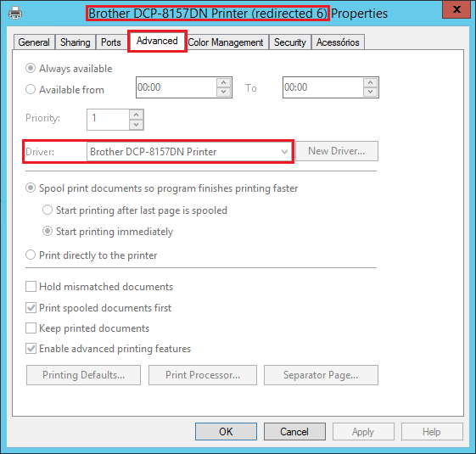Decrease the Priority value spinner
The height and width of the screenshot is (454, 476).
pyautogui.click(x=137, y=125)
